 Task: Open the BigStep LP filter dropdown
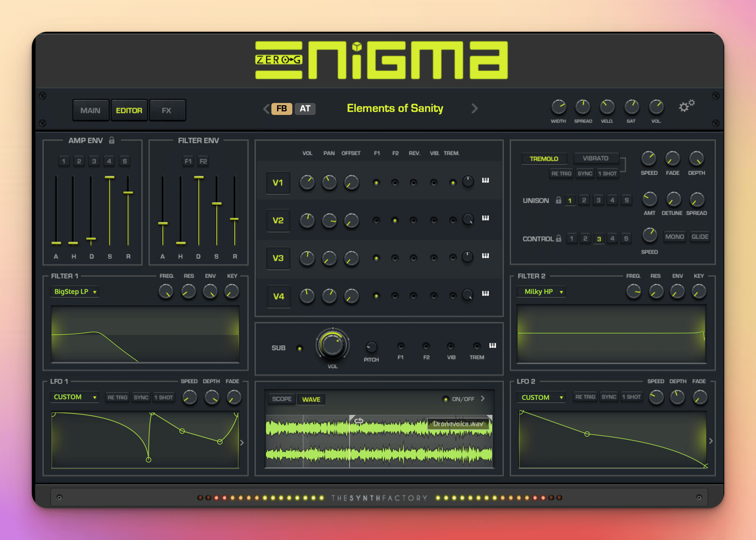(75, 292)
